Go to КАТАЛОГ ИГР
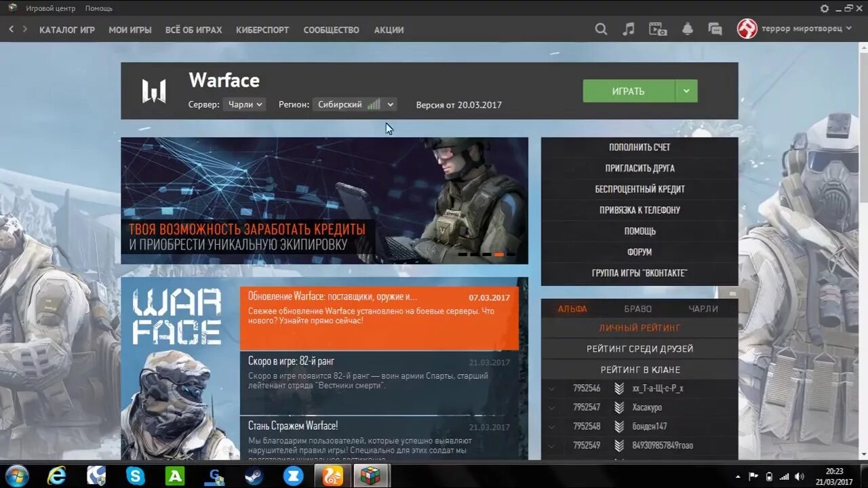 click(67, 30)
